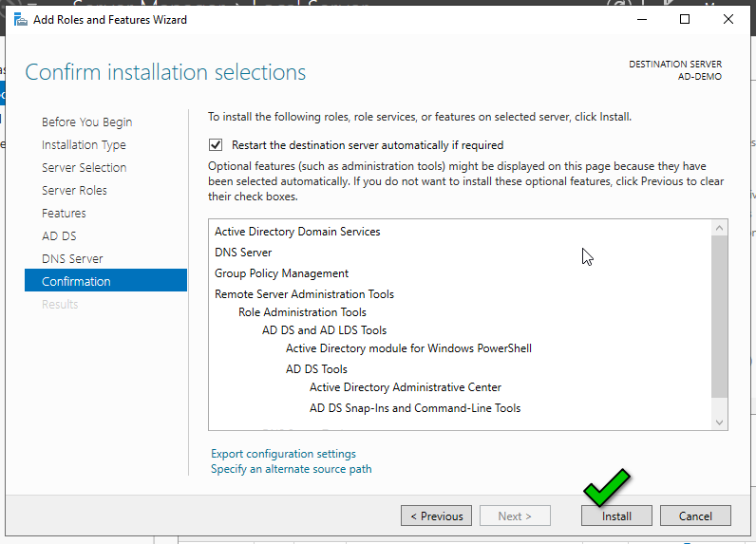
Task: Open Specify an alternate source path link
Action: click(291, 469)
